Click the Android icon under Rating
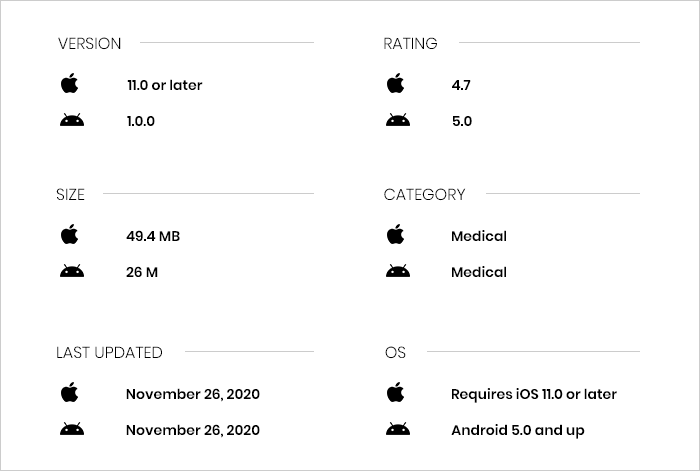The width and height of the screenshot is (700, 471). pyautogui.click(x=397, y=121)
